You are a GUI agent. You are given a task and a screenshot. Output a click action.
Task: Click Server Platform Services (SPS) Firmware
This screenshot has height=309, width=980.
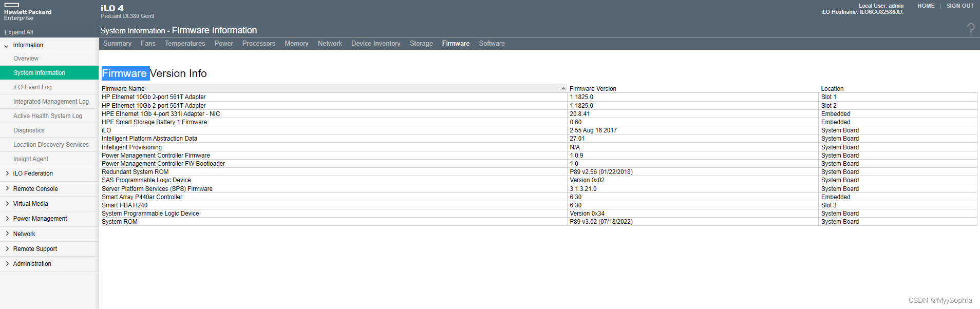click(157, 189)
